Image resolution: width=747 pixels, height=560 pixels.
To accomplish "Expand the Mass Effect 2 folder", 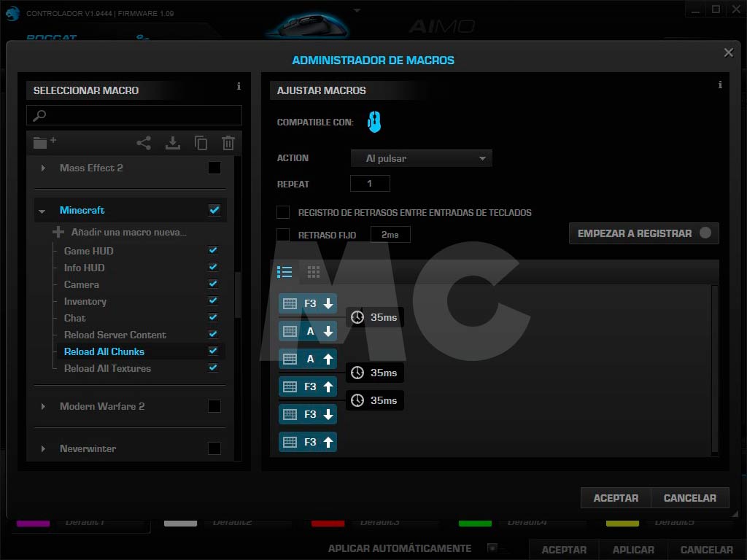I will click(43, 168).
